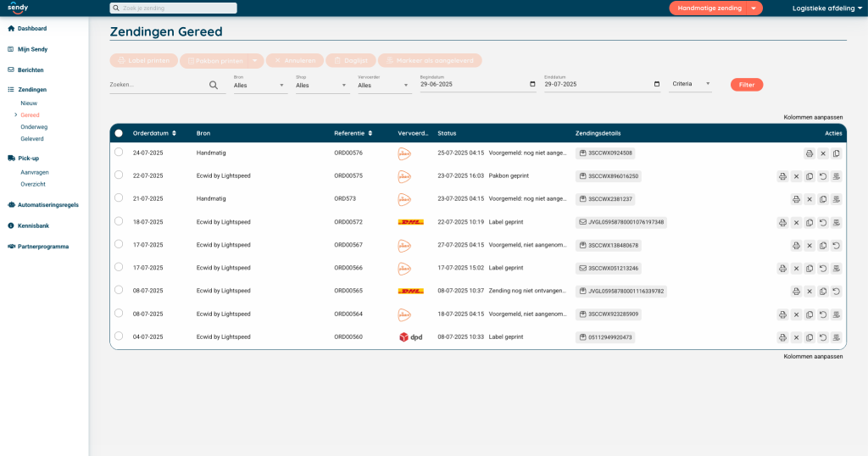Click the undo icon for ORD00575

tap(823, 176)
